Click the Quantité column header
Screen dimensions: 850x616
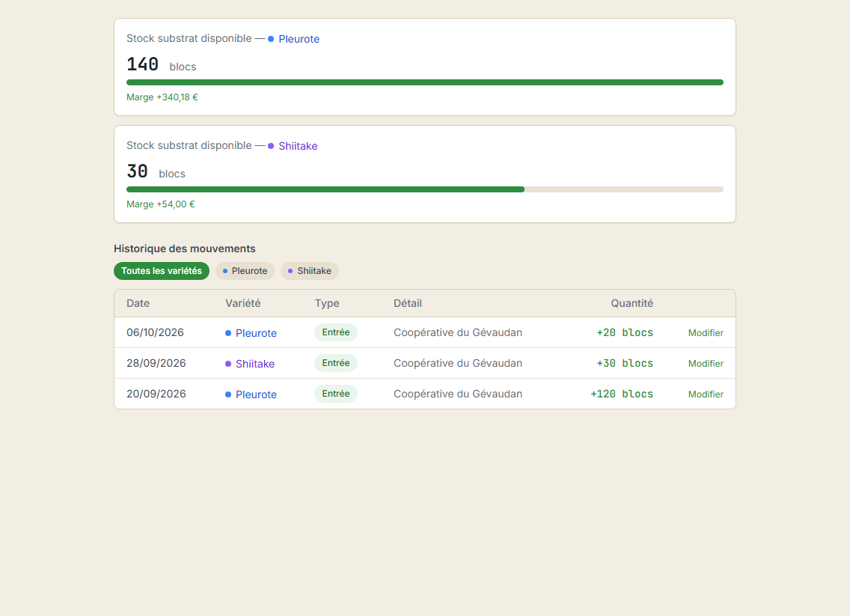632,303
